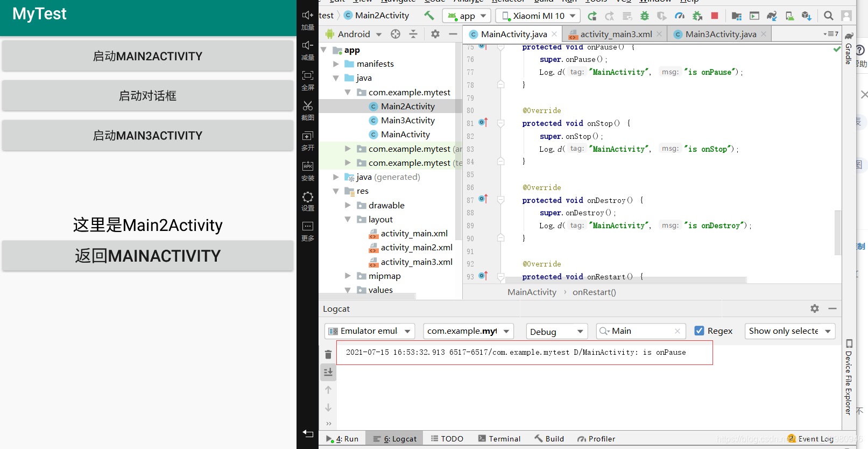Select activity_main2.xml in layout folder
Screen dimensions: 868x449
click(x=417, y=248)
